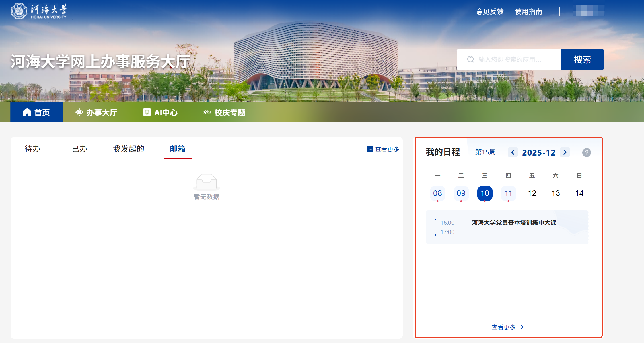Open 校庆专题 anniversary section

tap(225, 112)
